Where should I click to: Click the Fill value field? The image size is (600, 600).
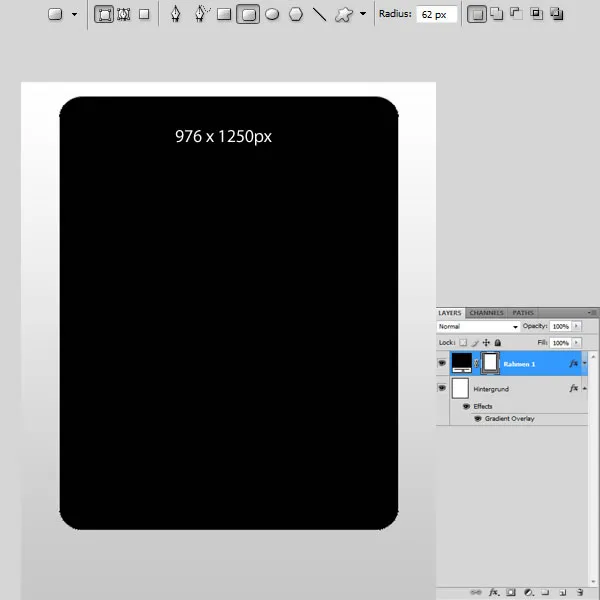(x=561, y=343)
